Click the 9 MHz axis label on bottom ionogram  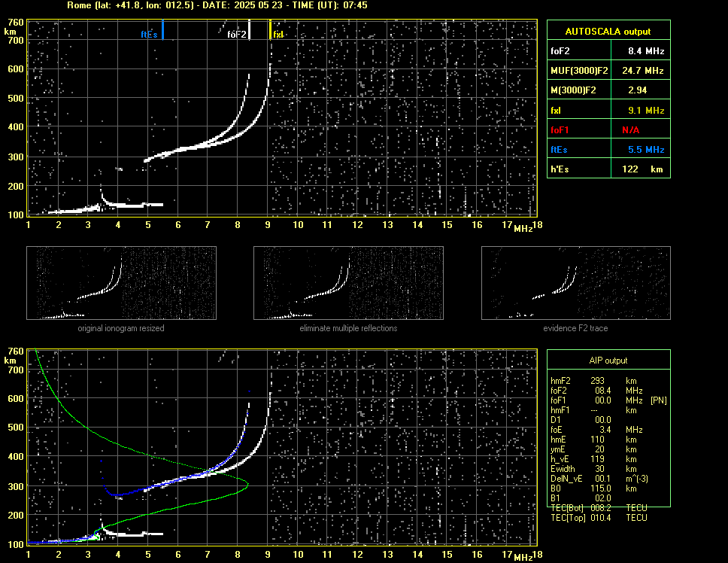(x=268, y=554)
